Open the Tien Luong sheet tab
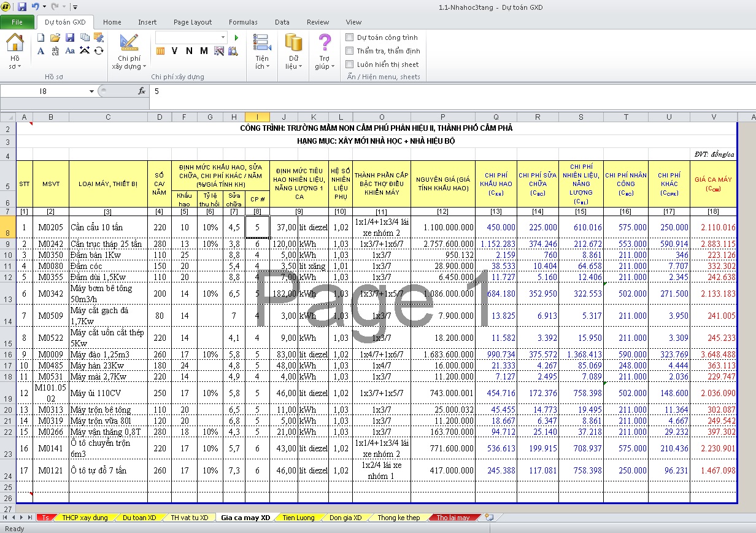Image resolution: width=756 pixels, height=533 pixels. click(298, 518)
